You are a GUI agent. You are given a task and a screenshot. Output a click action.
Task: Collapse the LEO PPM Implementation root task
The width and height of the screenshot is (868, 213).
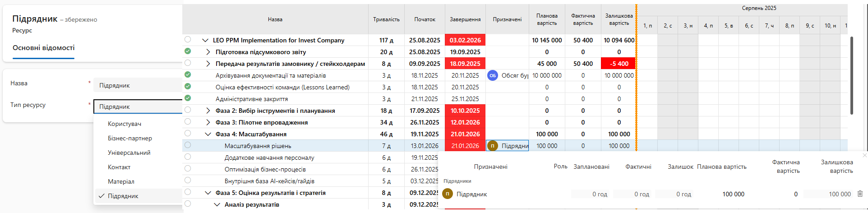click(x=205, y=40)
